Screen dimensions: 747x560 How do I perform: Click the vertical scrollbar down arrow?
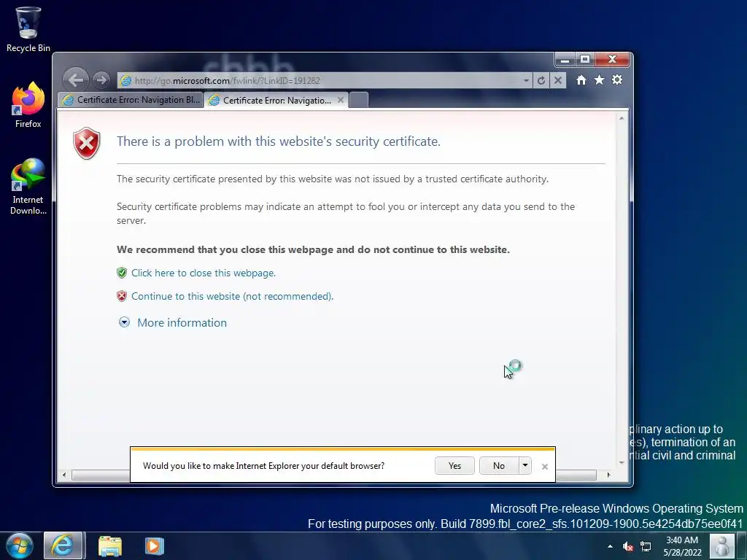click(x=622, y=463)
